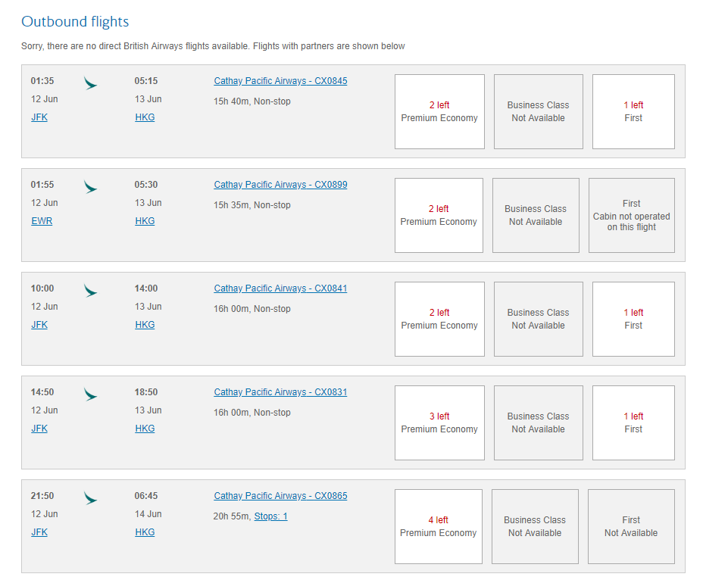The image size is (728, 580).
Task: Click Cathay Pacific logo on CX0831 row
Action: click(x=90, y=394)
